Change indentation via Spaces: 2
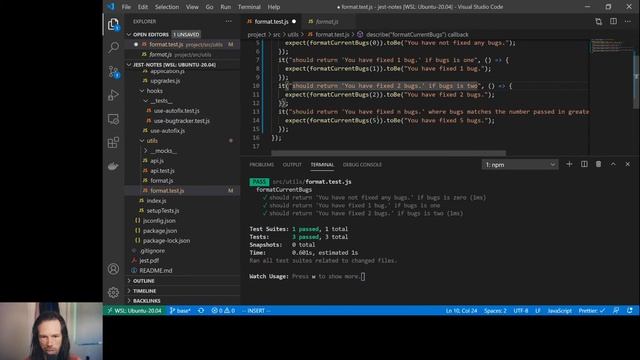The width and height of the screenshot is (640, 360). [x=495, y=311]
